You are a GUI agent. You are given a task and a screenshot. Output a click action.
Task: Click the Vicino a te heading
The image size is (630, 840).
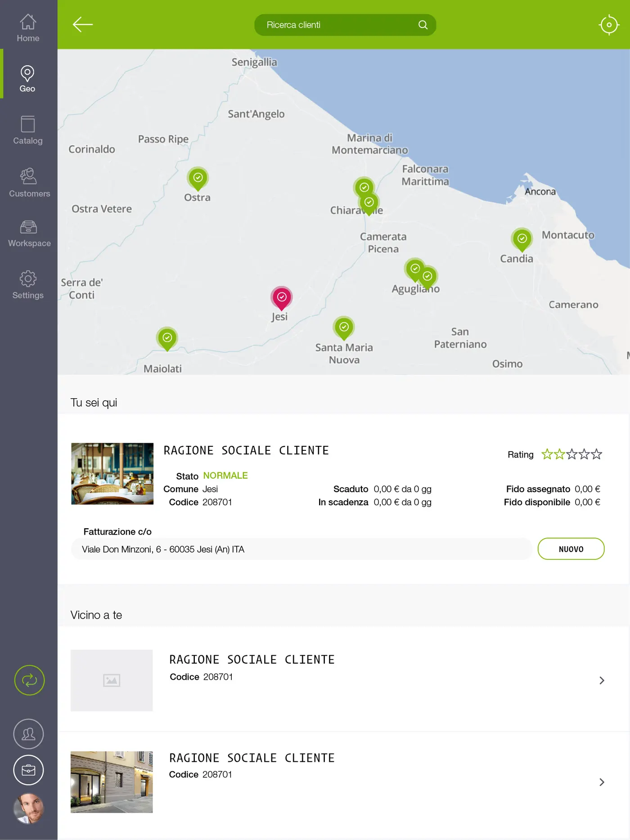(96, 615)
